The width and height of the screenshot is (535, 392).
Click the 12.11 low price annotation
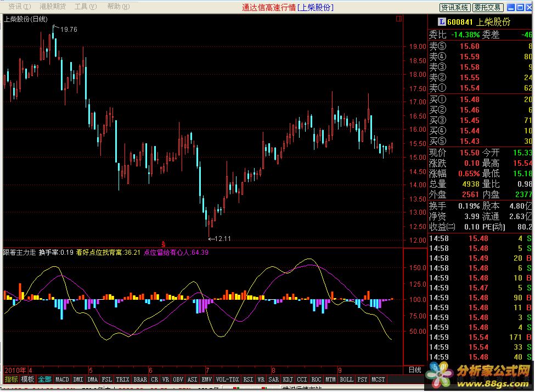(223, 239)
